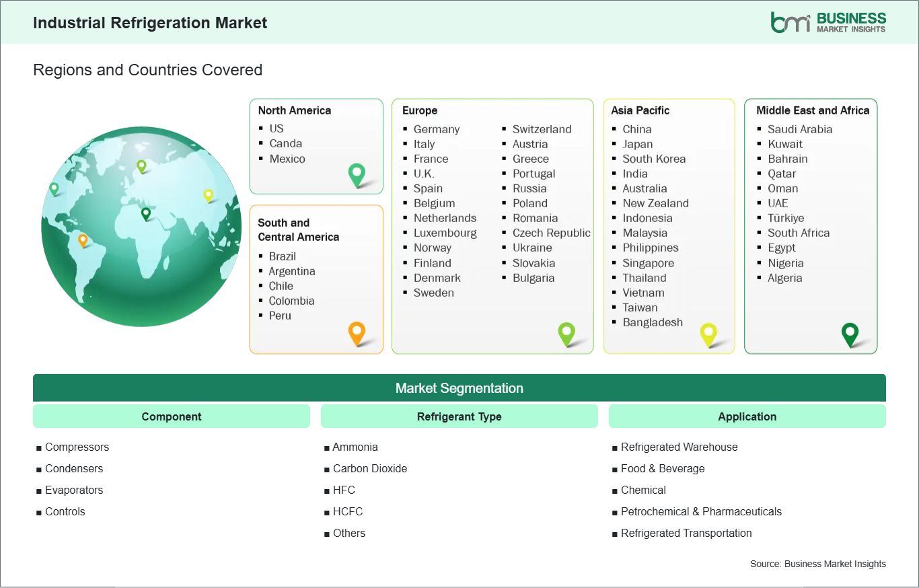Check the bullet next to Compressors
Image resolution: width=919 pixels, height=588 pixels.
point(39,447)
